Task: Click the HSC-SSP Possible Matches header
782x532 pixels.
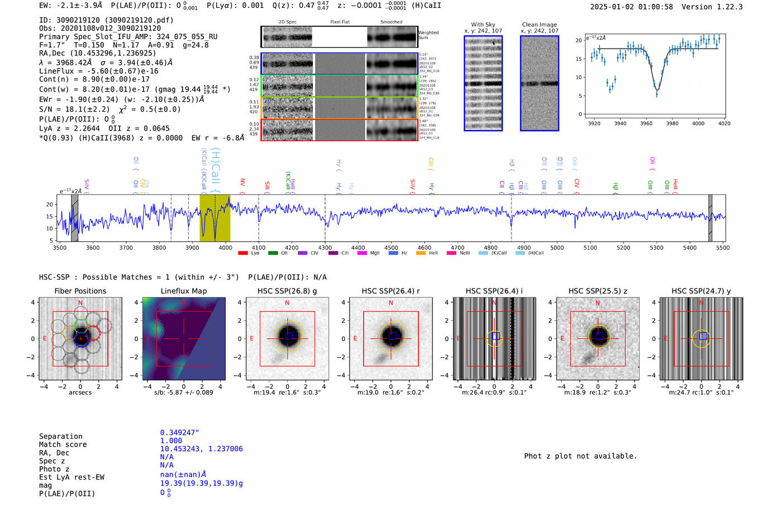Action: 183,277
